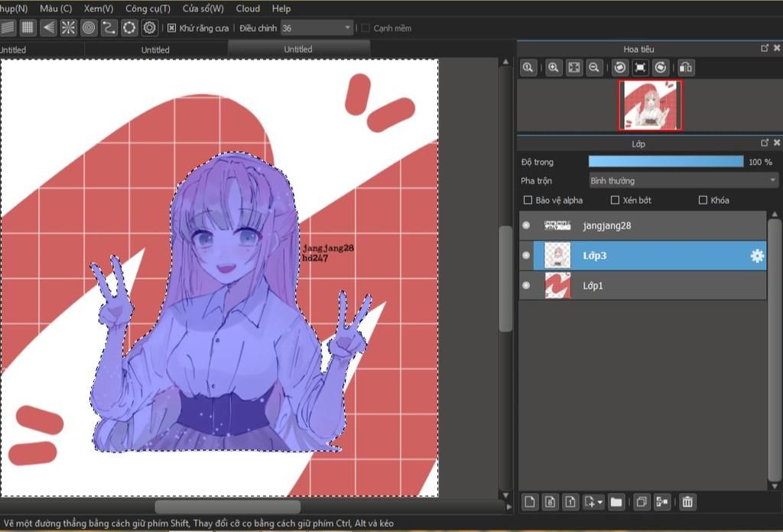Close the Lớp panel
783x532 pixels.
[x=777, y=143]
